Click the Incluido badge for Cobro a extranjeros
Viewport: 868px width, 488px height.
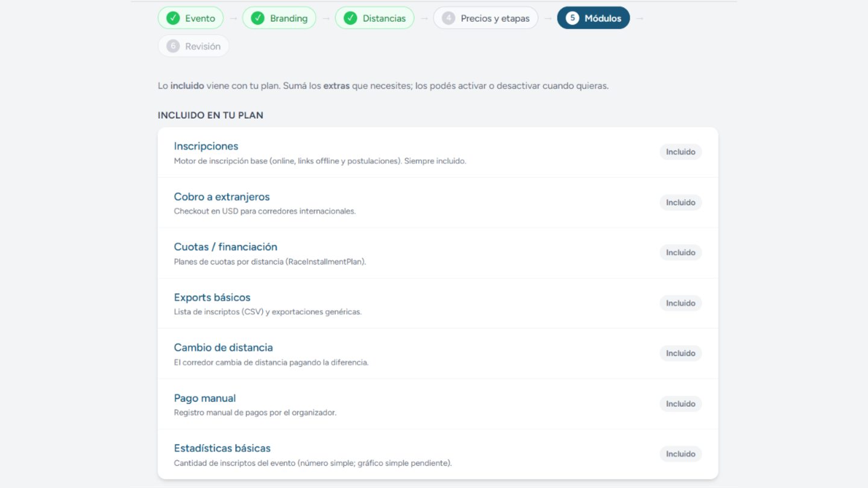click(681, 202)
